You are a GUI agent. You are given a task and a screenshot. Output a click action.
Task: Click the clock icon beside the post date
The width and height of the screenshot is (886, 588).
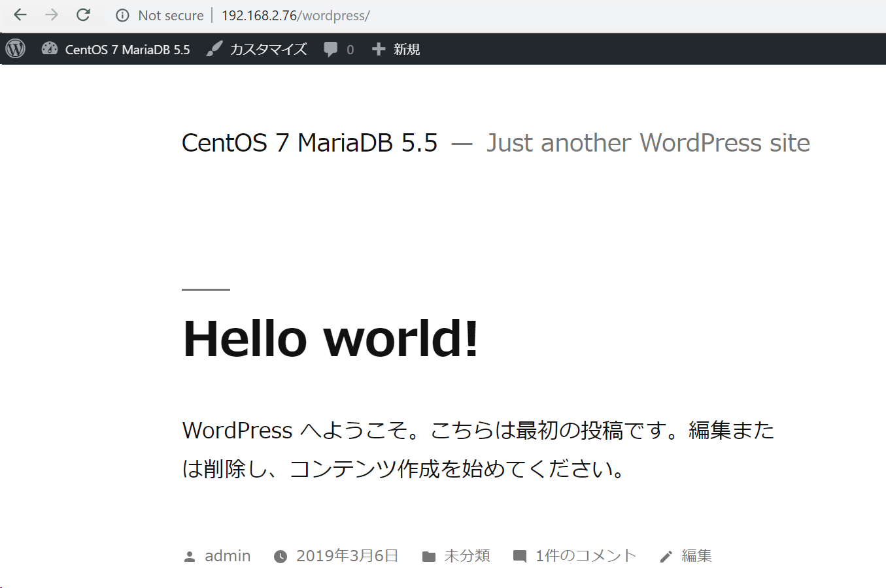click(281, 557)
